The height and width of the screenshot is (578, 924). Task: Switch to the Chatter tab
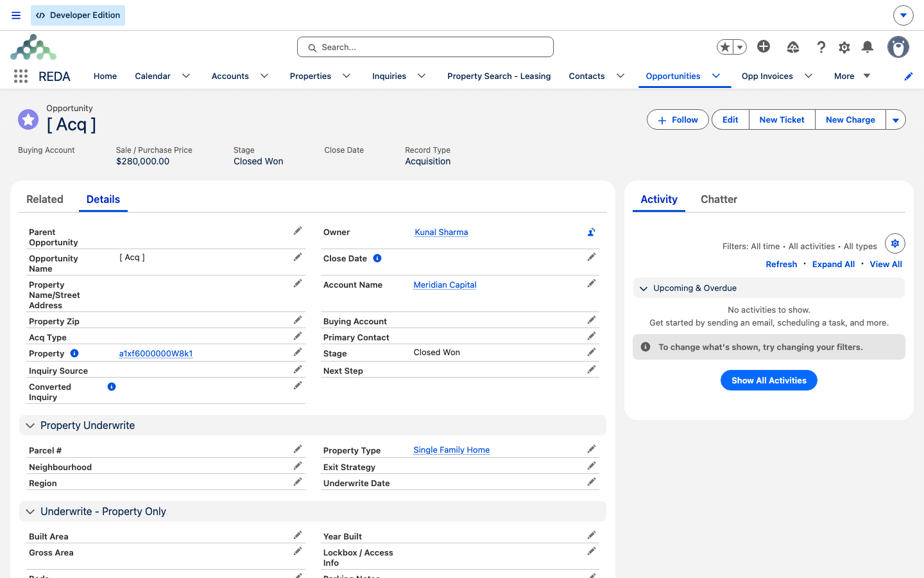tap(719, 199)
